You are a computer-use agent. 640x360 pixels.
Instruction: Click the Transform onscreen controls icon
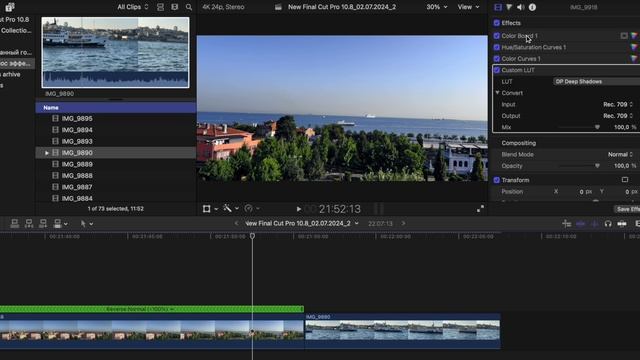(x=625, y=180)
